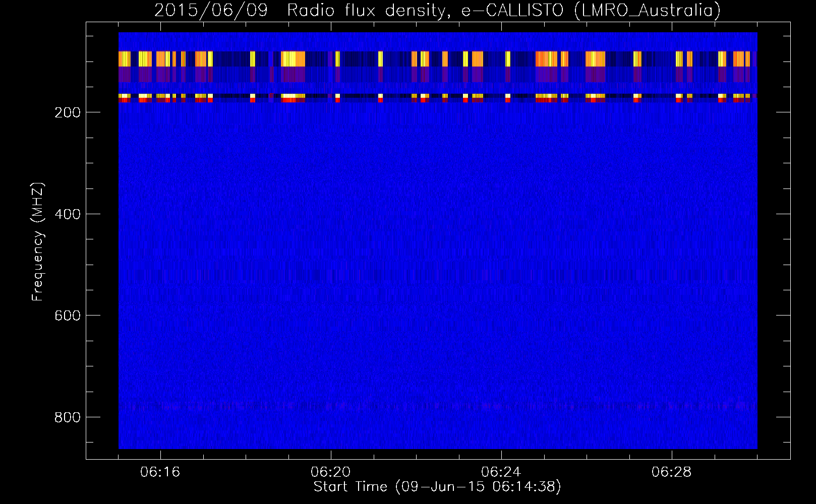Viewport: 816px width, 504px height.
Task: Click the 'Start Time (09-Jun-15 06:14:38)' label
Action: (437, 487)
